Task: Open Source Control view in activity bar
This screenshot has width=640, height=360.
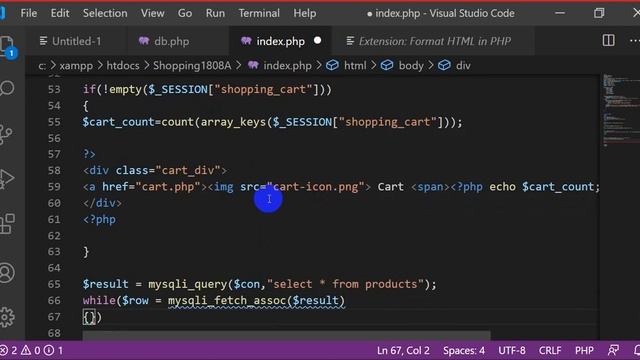Action: (6, 134)
